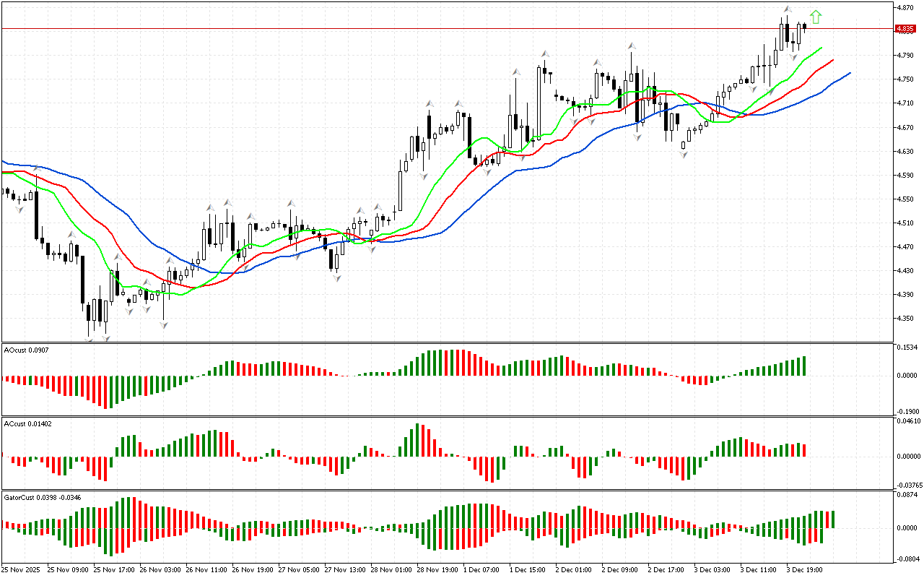Click the 0.1534 value on AOcust scale

coord(907,348)
